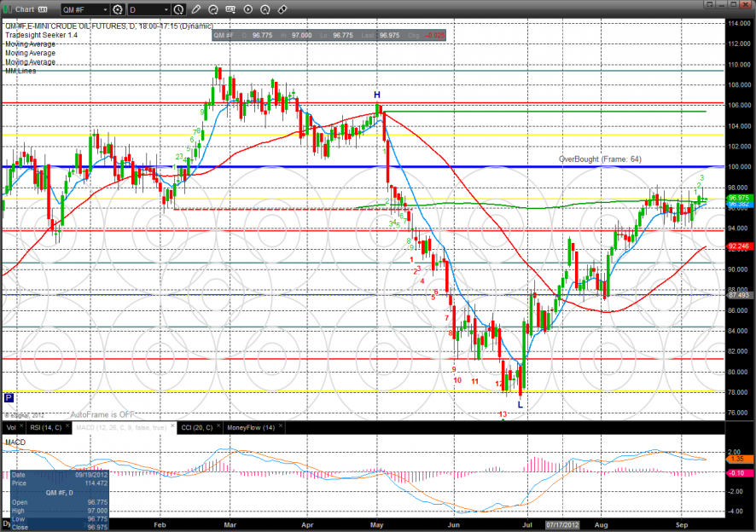Screen dimensions: 756x532
Task: Click the blue P marker on chart
Action: [9, 397]
